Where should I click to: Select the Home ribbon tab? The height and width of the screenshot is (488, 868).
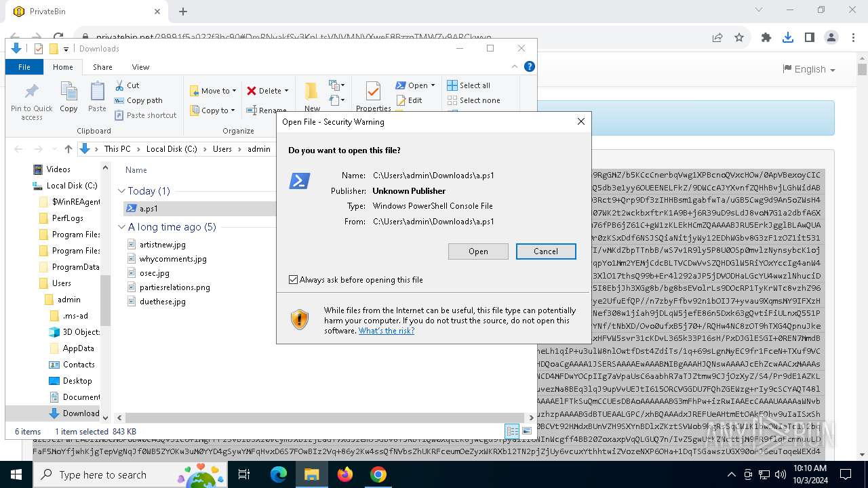tap(63, 67)
